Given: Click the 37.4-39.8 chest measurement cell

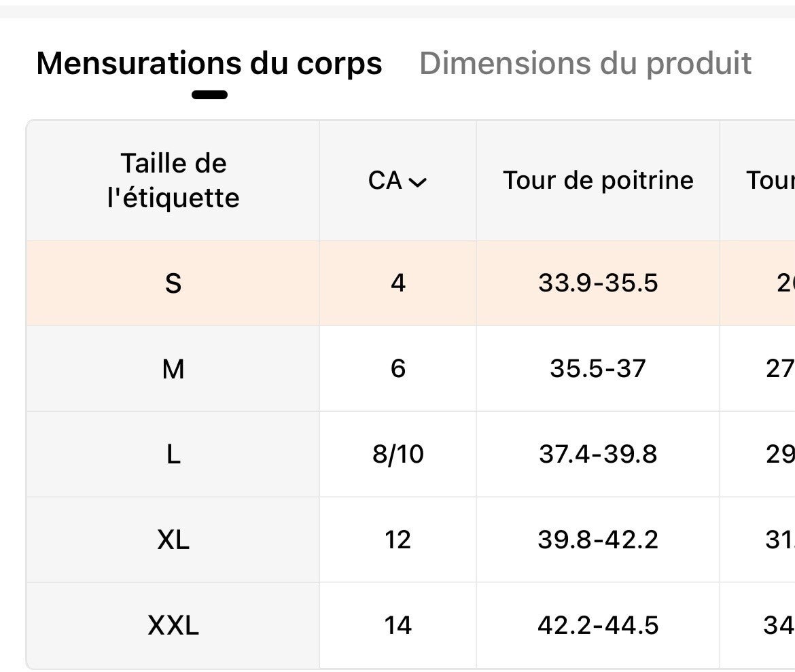Looking at the screenshot, I should pos(598,455).
